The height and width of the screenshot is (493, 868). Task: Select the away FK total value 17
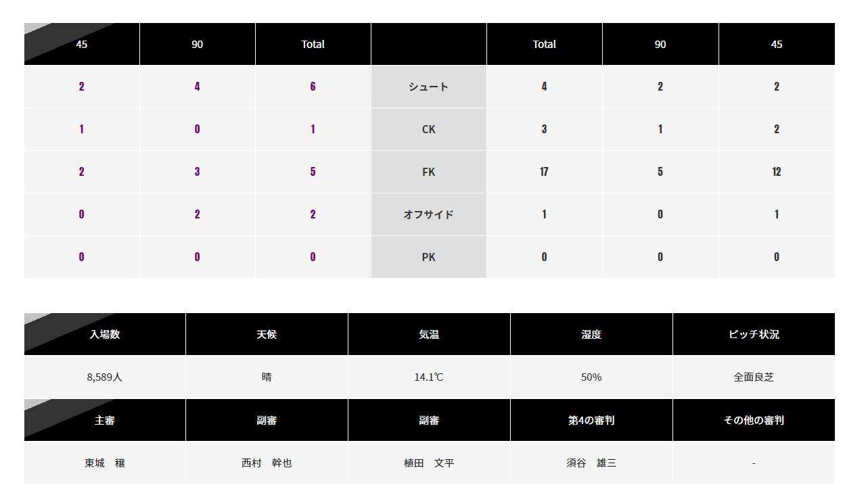pos(544,172)
